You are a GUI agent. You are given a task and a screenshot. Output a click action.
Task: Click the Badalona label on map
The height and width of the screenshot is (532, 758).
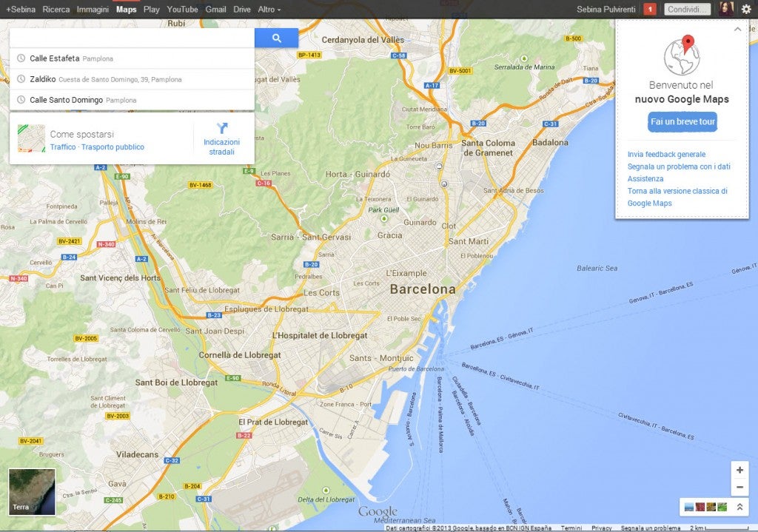pyautogui.click(x=550, y=142)
